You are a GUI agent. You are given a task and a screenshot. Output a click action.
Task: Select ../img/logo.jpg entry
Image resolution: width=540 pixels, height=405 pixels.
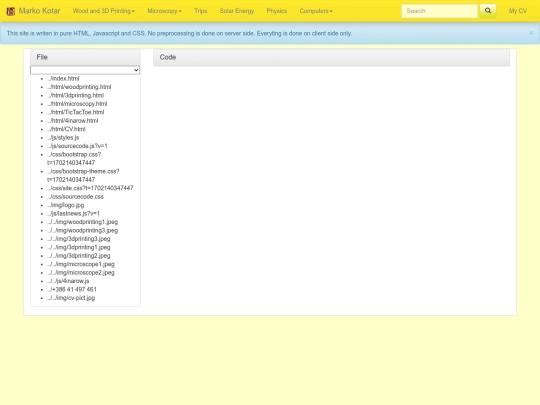tap(66, 205)
